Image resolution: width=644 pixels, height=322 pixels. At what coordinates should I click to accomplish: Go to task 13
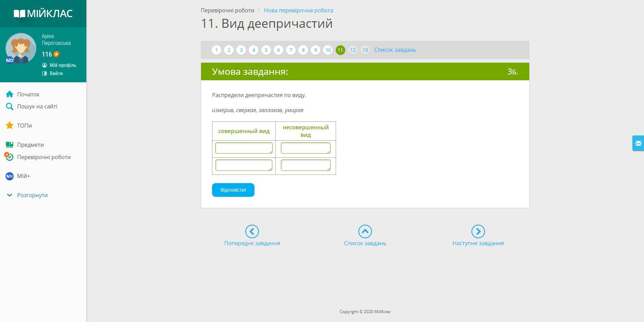click(365, 50)
